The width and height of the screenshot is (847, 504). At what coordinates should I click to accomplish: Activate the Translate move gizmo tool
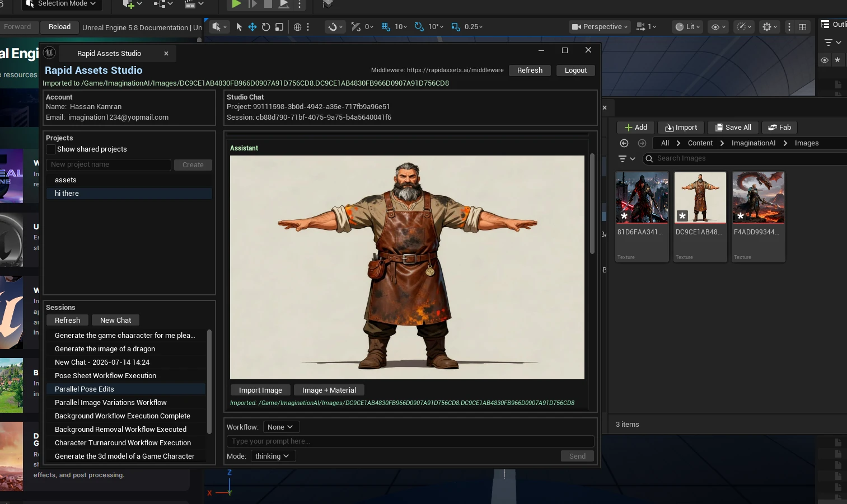point(252,27)
